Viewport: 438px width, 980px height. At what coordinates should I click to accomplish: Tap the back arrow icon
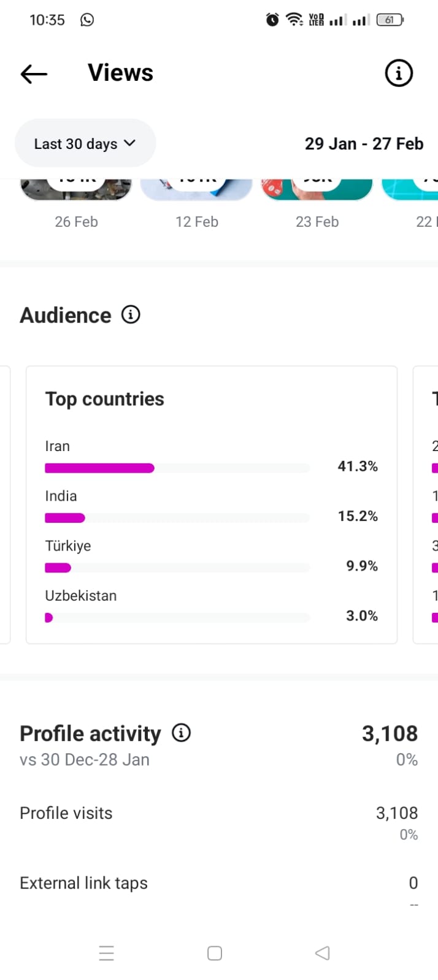(x=34, y=74)
